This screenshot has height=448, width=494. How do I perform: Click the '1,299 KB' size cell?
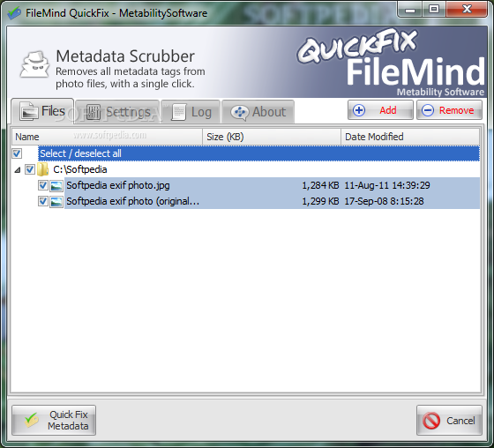(x=320, y=201)
